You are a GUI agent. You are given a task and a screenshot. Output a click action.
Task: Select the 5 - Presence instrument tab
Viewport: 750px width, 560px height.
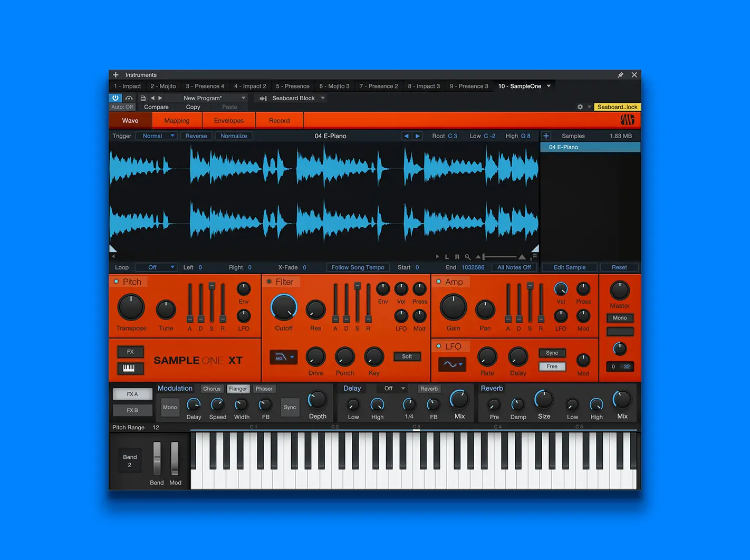click(x=293, y=86)
